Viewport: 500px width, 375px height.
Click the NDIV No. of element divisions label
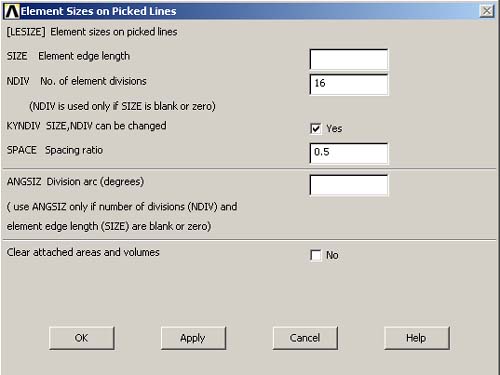[77, 81]
